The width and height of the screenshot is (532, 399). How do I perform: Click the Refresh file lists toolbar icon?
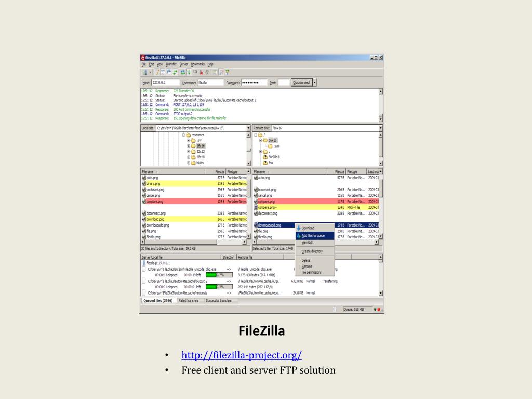(x=183, y=72)
